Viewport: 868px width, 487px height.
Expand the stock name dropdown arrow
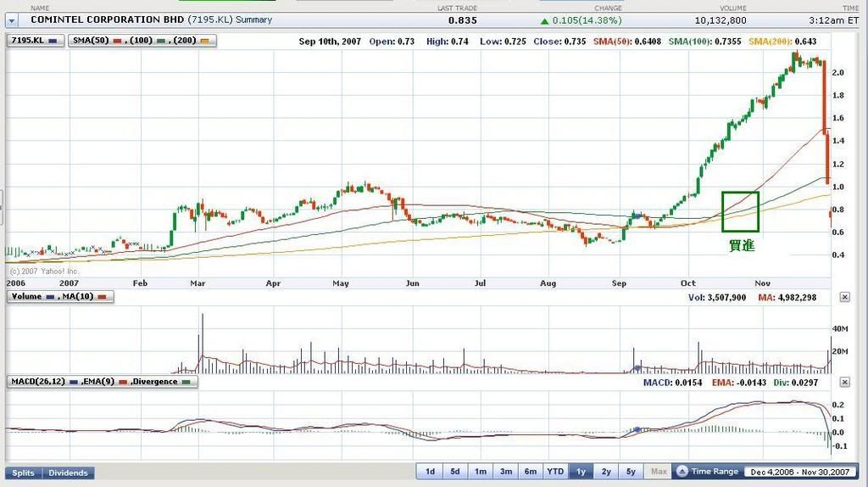point(12,20)
